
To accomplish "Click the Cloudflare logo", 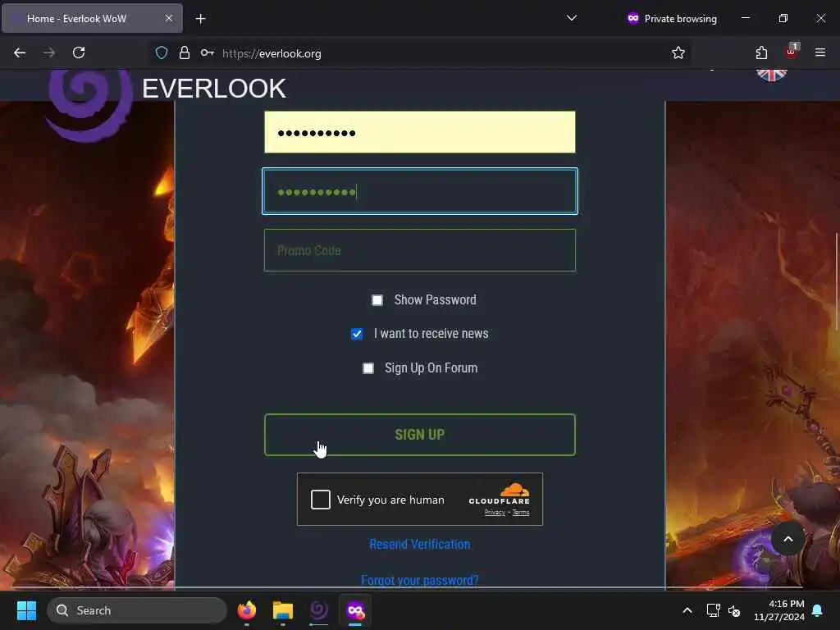I will [500, 493].
